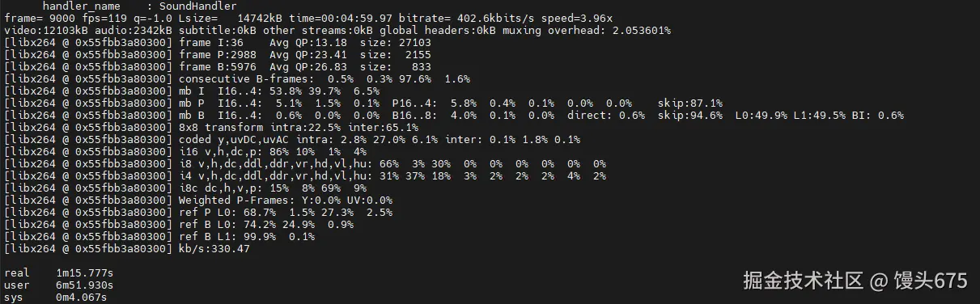Click the consecutive B-frames statistics line
This screenshot has width=980, height=304.
237,79
